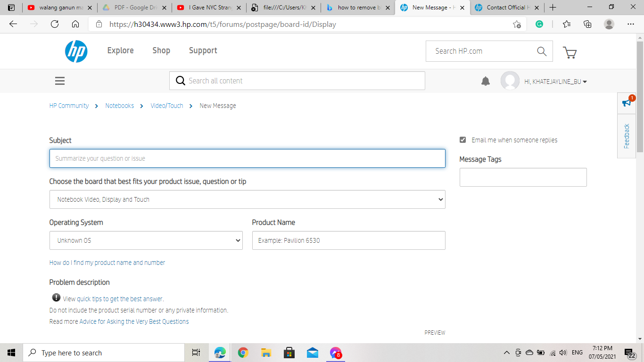Image resolution: width=644 pixels, height=362 pixels.
Task: Go to browser home page
Action: tap(75, 24)
